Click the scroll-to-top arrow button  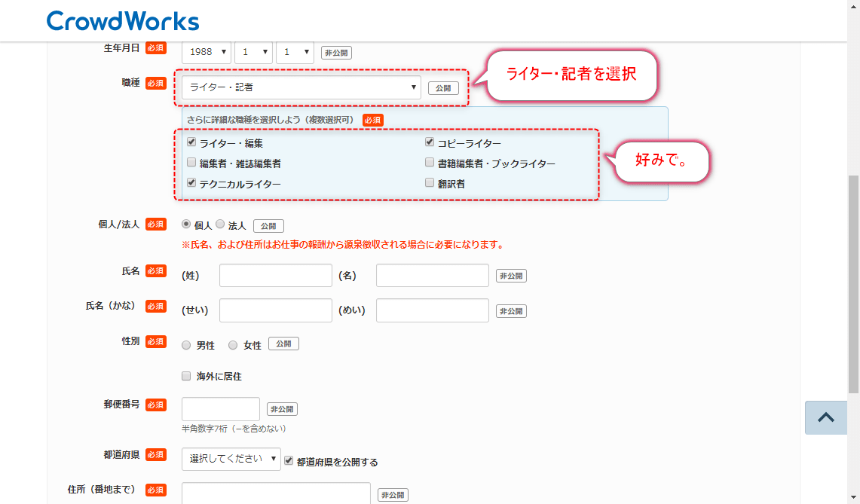[x=825, y=417]
